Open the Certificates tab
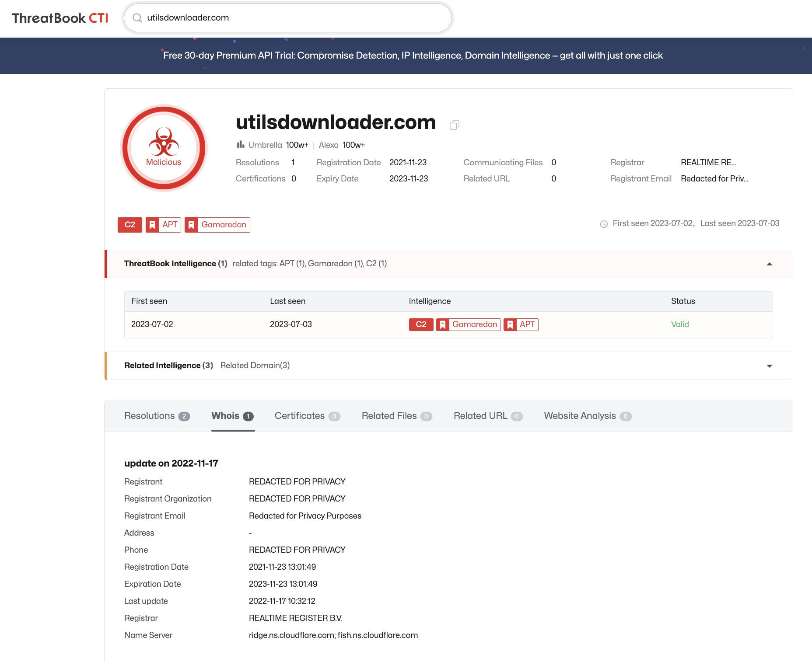This screenshot has width=812, height=662. click(299, 416)
